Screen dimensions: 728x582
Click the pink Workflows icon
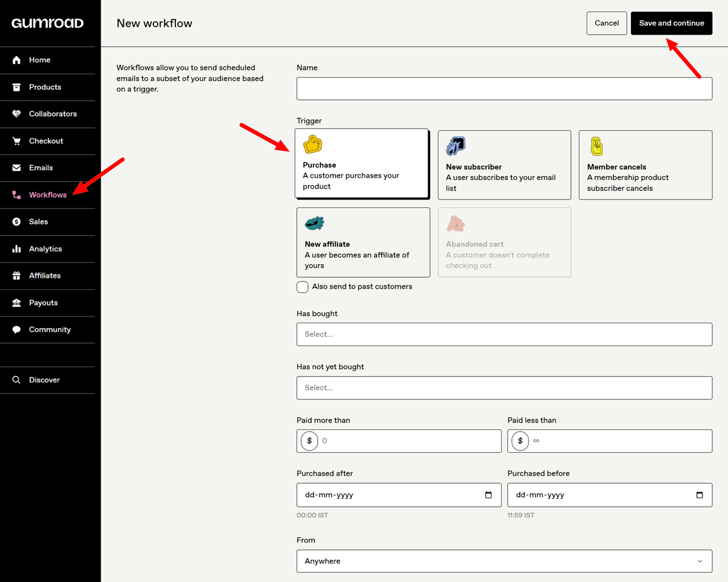tap(16, 195)
